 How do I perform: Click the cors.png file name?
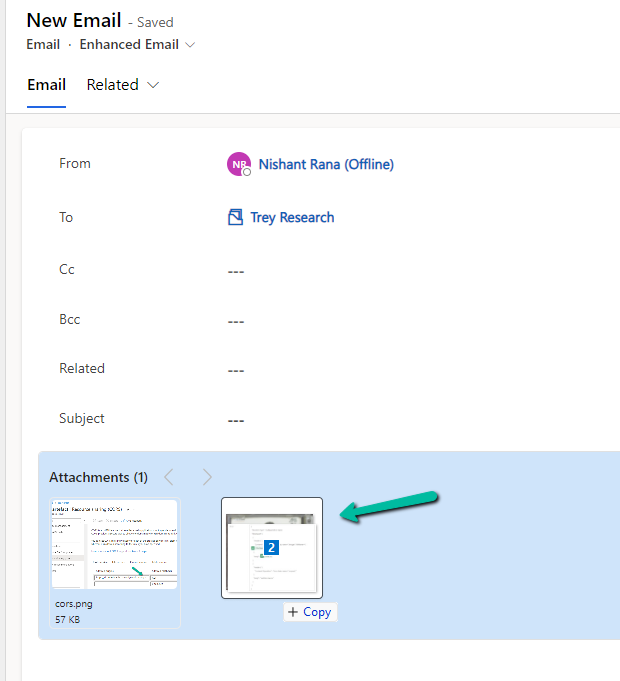(76, 605)
